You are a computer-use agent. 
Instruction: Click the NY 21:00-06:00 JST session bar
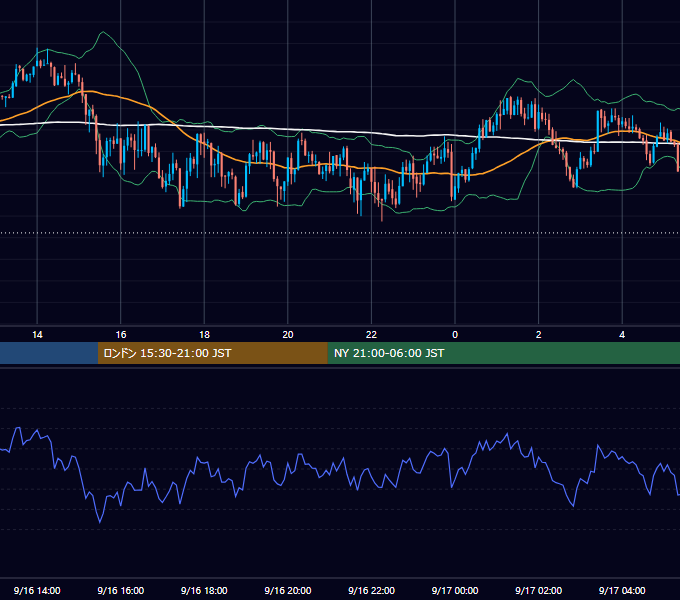tap(503, 353)
